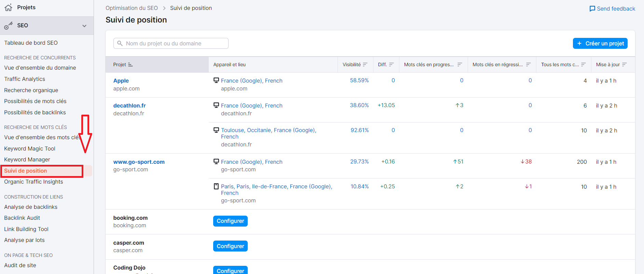
Task: Click the plus icon in Créer un projet
Action: [579, 43]
